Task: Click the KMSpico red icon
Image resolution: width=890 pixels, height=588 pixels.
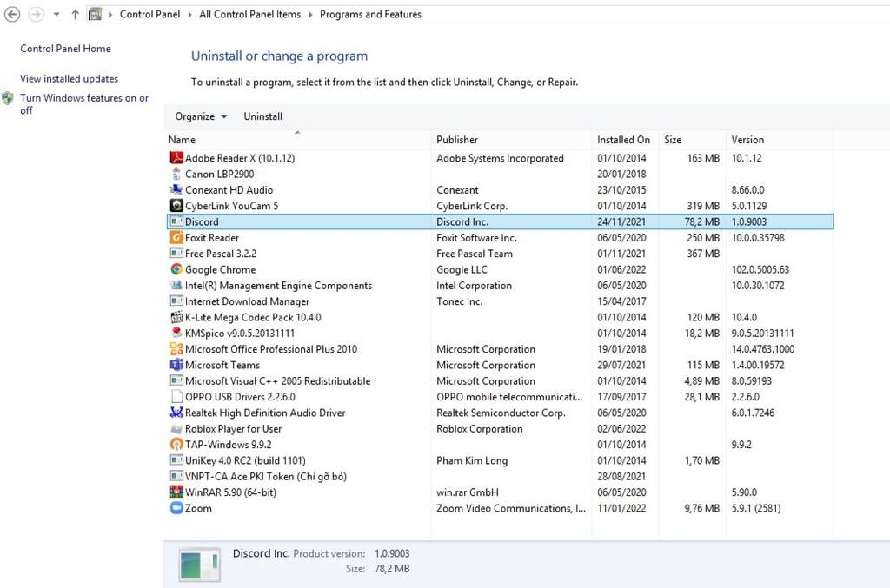Action: [176, 333]
